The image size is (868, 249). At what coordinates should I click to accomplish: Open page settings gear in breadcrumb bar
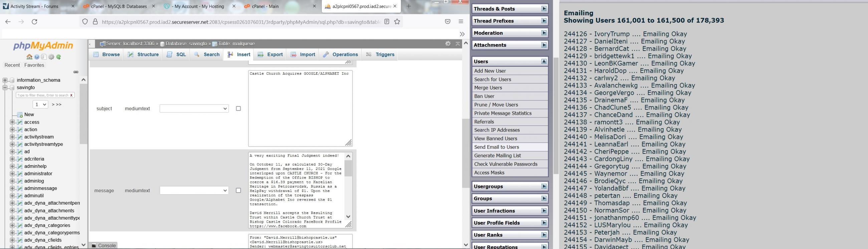pos(448,43)
